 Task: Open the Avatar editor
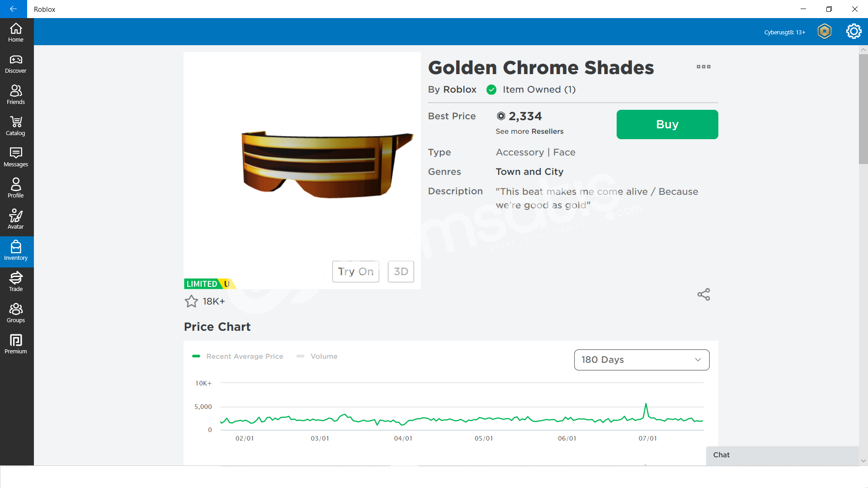point(16,220)
